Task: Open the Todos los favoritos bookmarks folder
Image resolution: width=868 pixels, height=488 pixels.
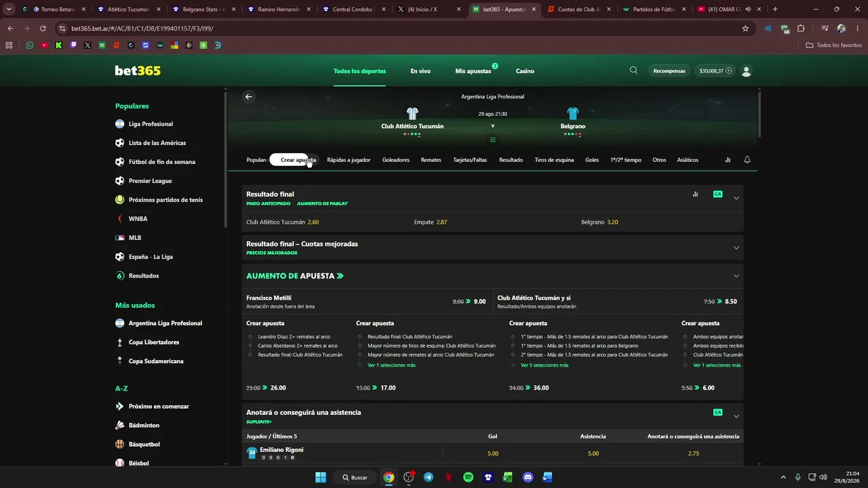Action: click(833, 45)
